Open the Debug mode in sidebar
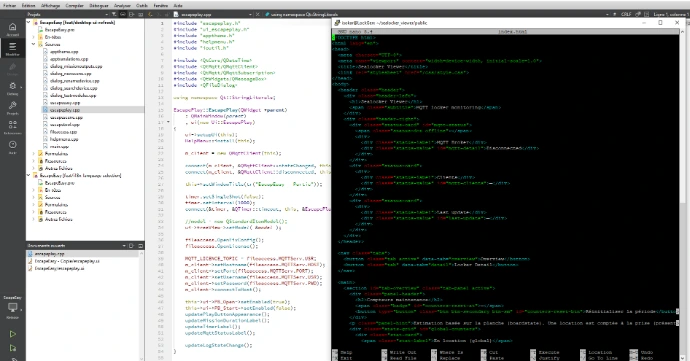Viewport: 690px width, 361px height. tap(12, 88)
